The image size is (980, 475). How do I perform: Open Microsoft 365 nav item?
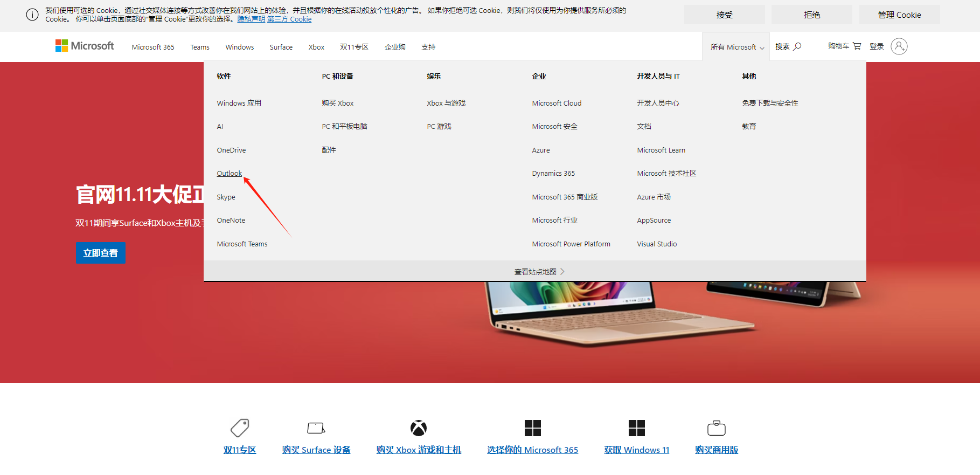point(153,47)
